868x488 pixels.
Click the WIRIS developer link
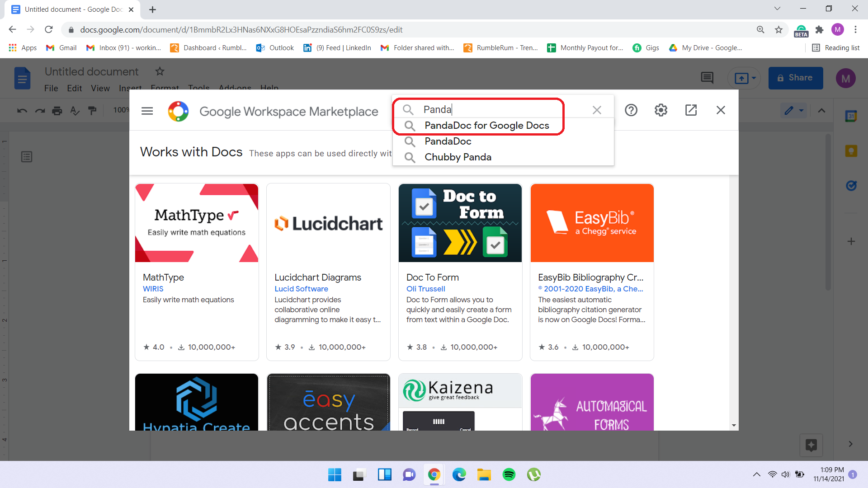click(x=153, y=289)
